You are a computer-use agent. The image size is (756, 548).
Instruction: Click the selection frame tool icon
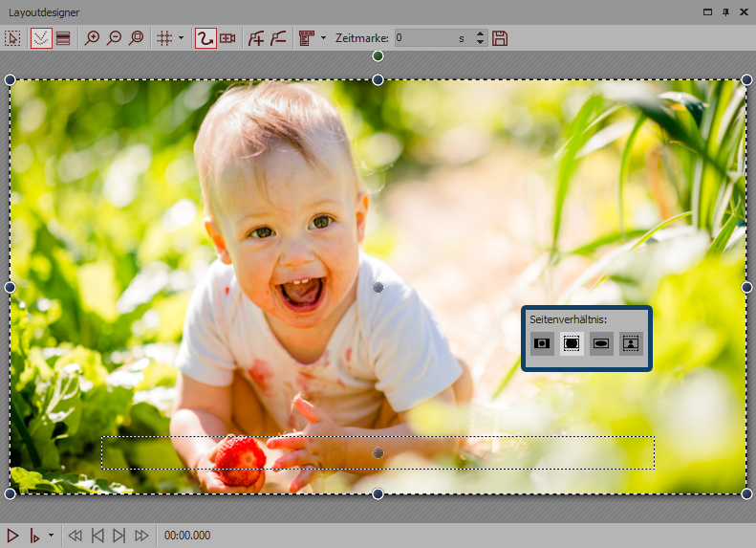pyautogui.click(x=13, y=38)
